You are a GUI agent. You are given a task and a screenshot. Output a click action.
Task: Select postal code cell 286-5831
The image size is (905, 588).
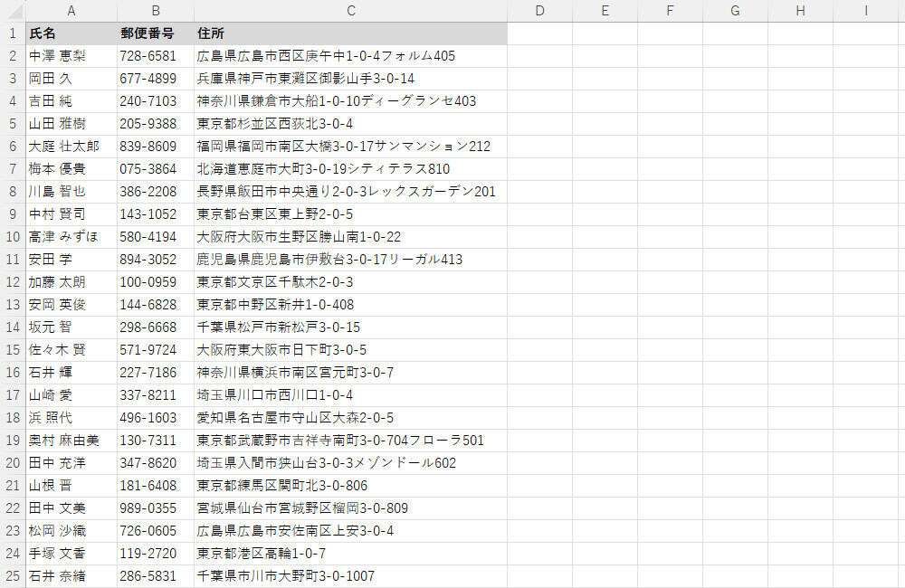[x=156, y=576]
